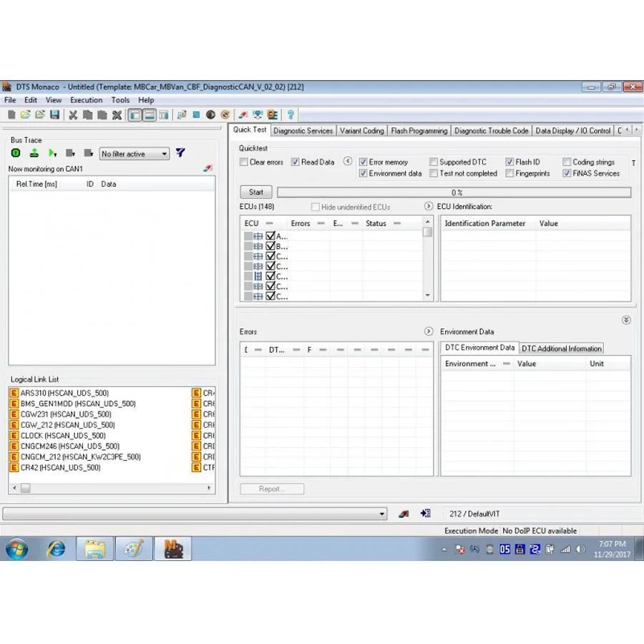Open the Tools menu
The height and width of the screenshot is (644, 644).
pos(120,99)
